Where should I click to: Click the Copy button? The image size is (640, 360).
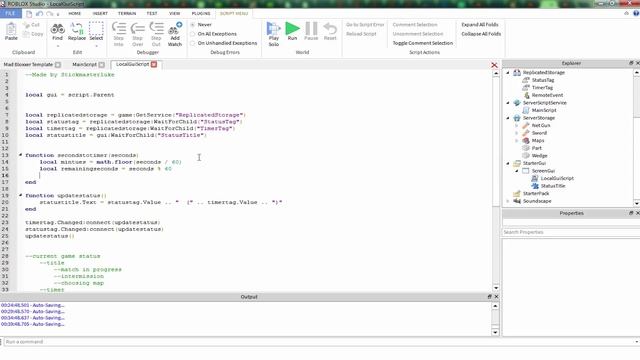33,34
